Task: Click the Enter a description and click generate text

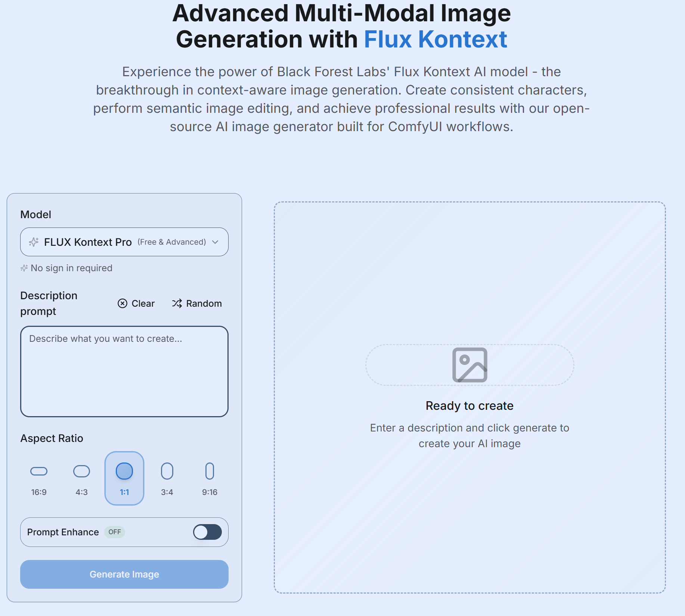Action: pos(469,436)
